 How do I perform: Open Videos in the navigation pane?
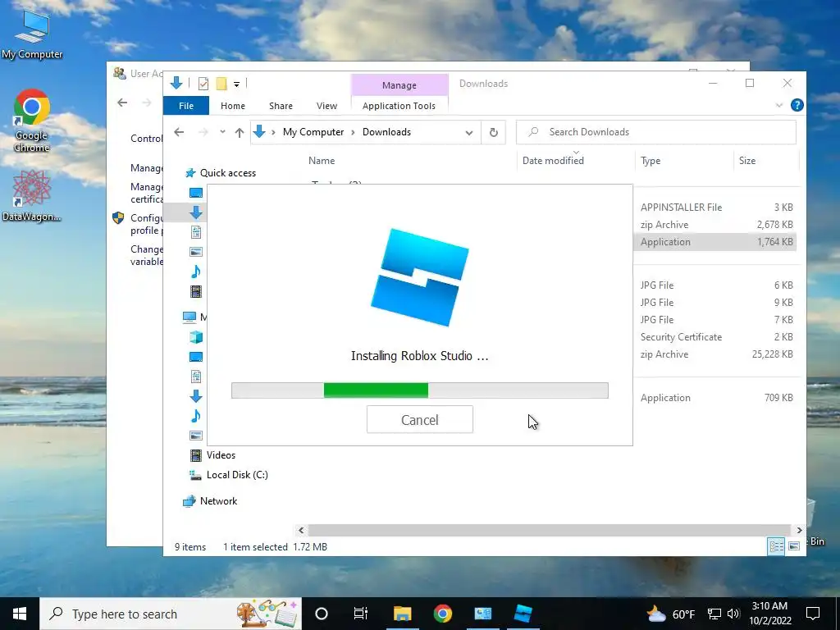(x=221, y=454)
